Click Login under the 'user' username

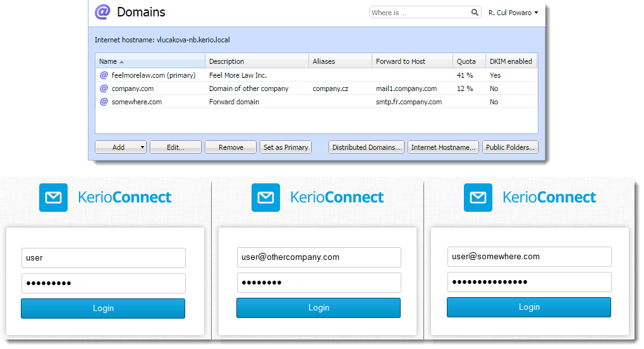click(103, 309)
